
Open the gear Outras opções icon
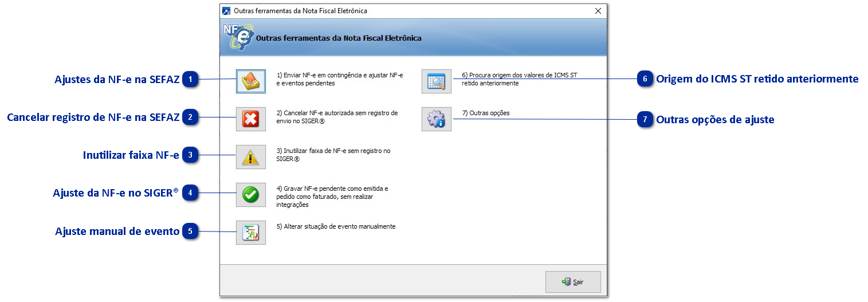coord(437,119)
